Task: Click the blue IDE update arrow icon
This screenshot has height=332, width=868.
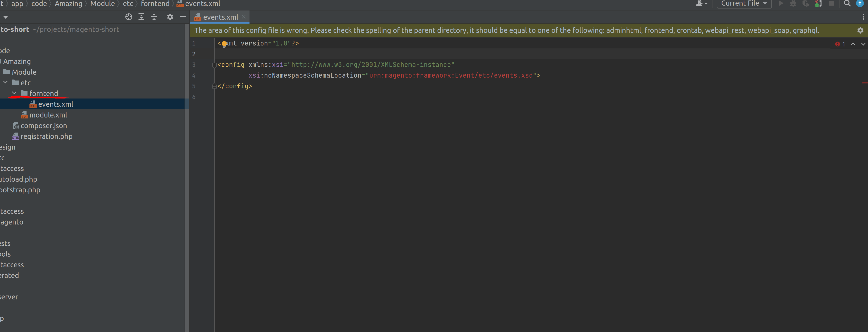Action: point(859,4)
